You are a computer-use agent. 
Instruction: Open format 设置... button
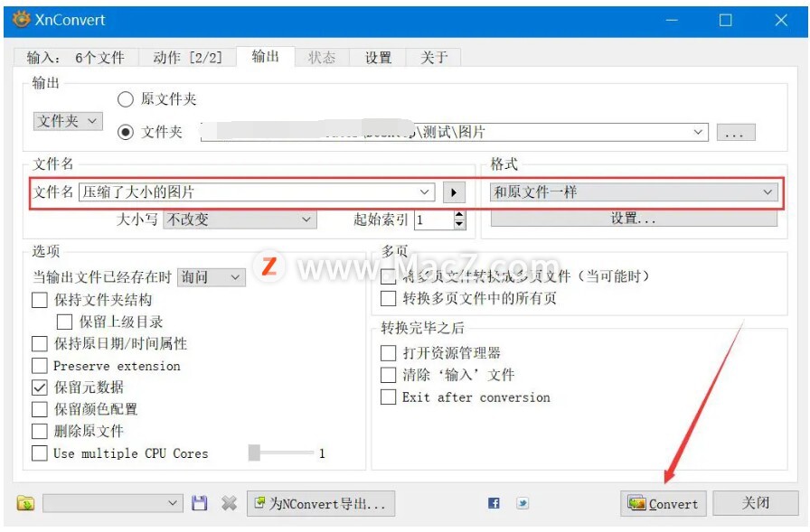click(634, 219)
